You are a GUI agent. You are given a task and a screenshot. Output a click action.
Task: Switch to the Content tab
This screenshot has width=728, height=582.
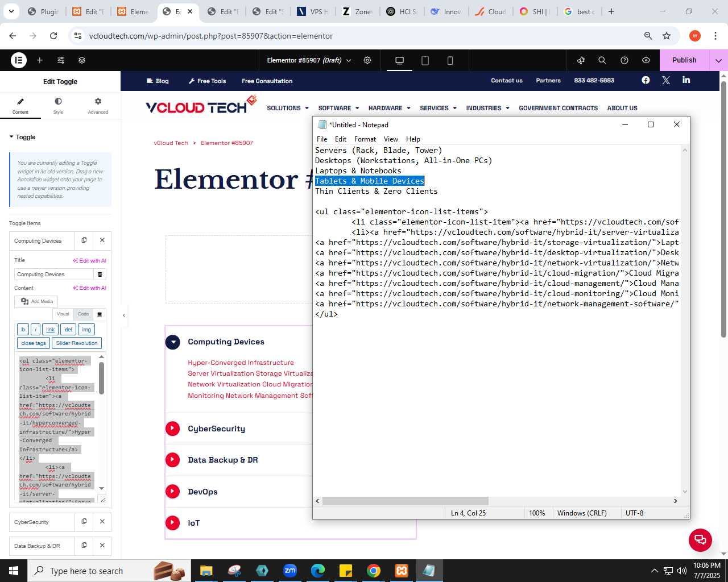(20, 106)
